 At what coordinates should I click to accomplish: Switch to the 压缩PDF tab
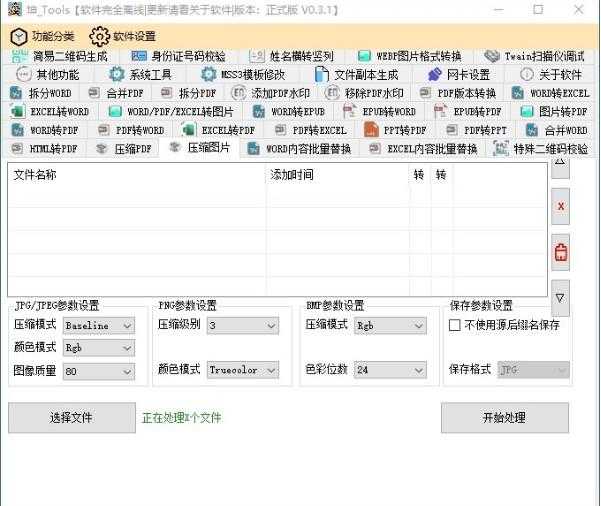[124, 148]
